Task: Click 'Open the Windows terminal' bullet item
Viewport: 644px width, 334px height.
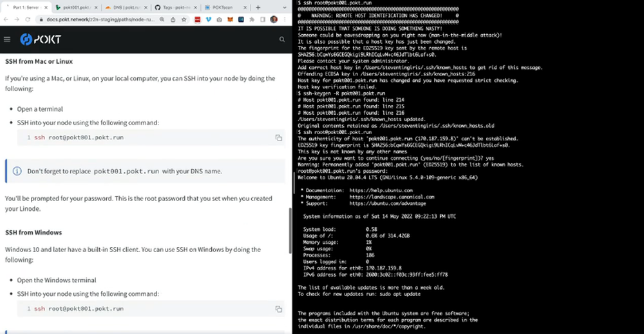Action: (x=57, y=280)
